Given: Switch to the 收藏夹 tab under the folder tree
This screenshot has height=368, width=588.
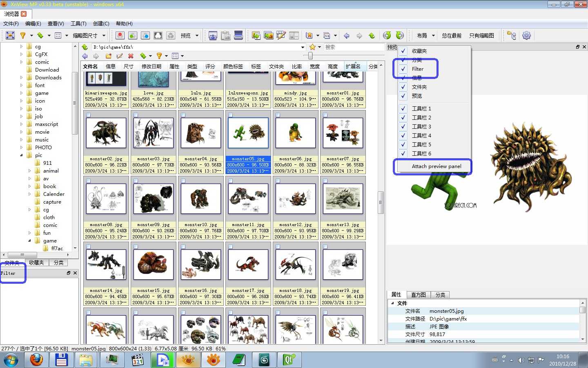Looking at the screenshot, I should pos(36,263).
